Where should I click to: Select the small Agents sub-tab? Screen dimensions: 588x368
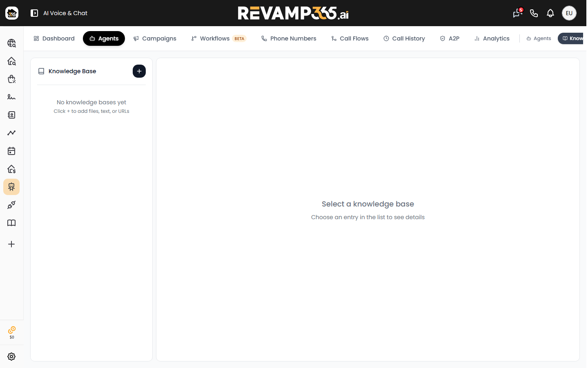click(539, 38)
